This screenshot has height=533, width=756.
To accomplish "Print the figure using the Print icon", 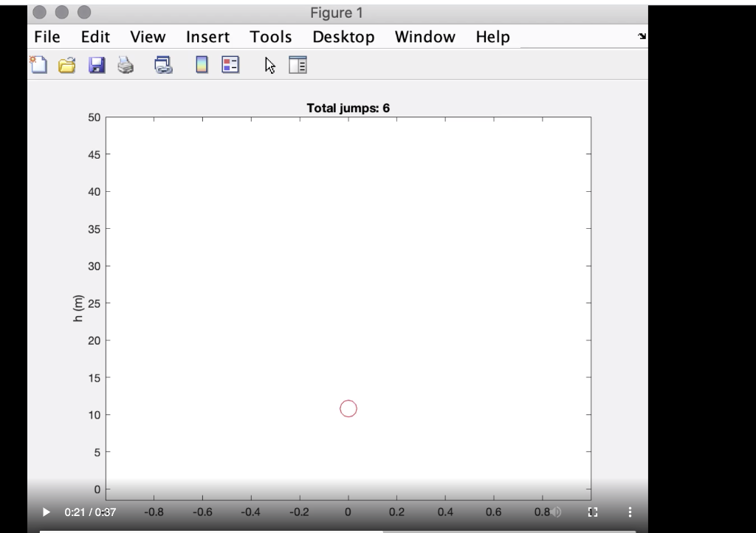I will tap(126, 65).
